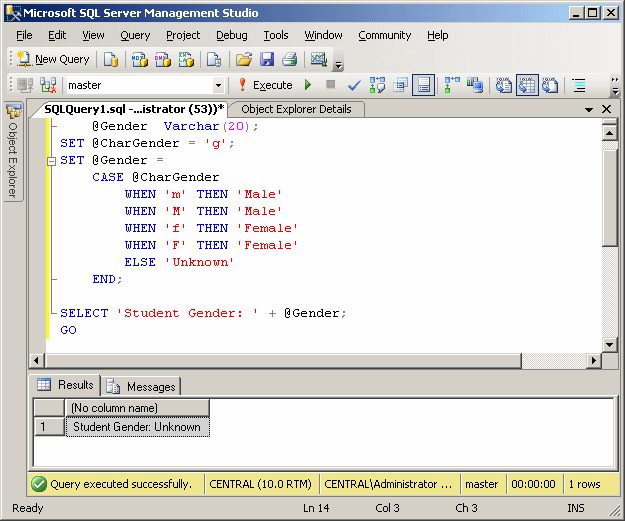This screenshot has height=521, width=625.
Task: Open the Query menu
Action: pos(135,35)
